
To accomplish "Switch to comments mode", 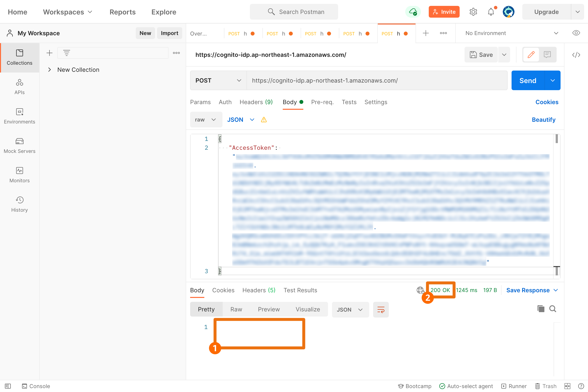I will click(547, 54).
